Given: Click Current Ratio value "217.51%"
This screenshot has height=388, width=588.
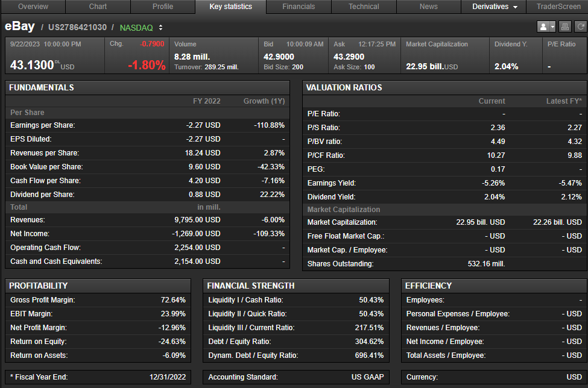Looking at the screenshot, I should (x=369, y=328).
